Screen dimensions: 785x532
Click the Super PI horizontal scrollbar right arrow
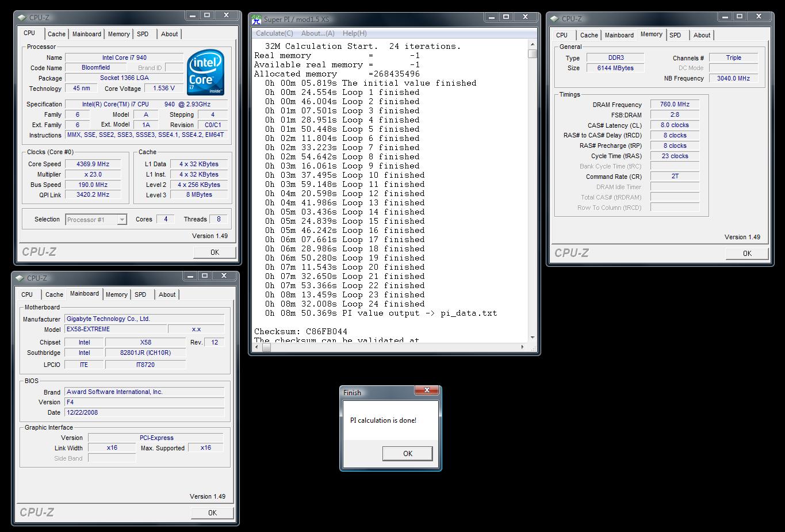[522, 347]
